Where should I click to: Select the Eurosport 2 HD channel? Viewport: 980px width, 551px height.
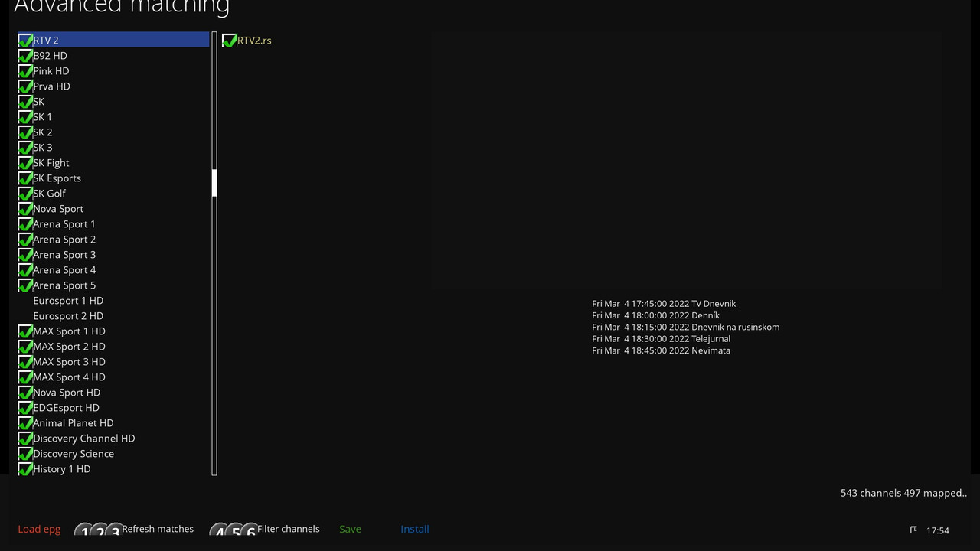113,315
